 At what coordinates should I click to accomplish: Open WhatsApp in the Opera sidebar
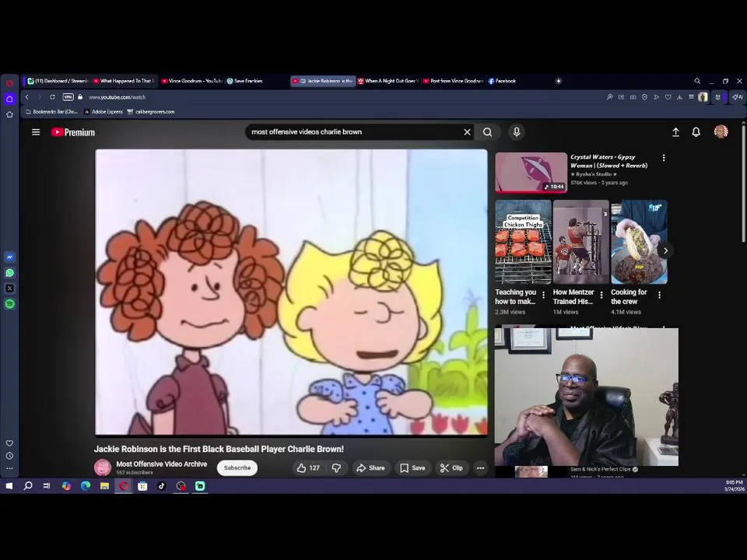tap(9, 273)
